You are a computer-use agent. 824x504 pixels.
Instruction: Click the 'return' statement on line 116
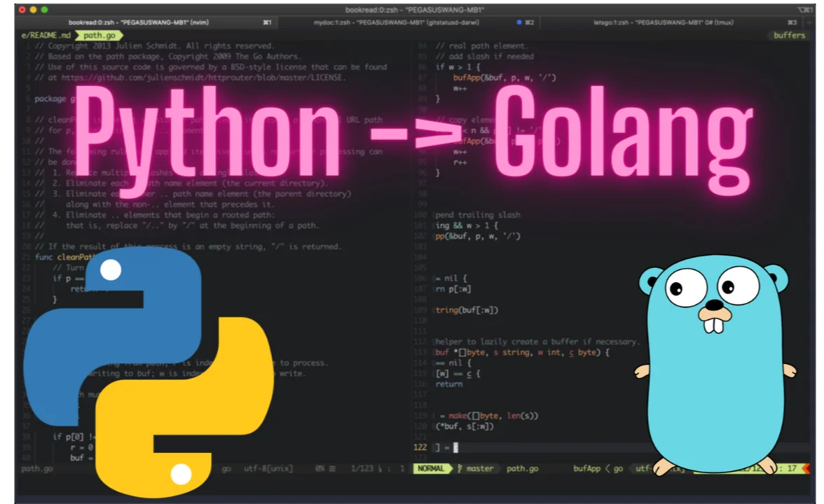click(448, 384)
